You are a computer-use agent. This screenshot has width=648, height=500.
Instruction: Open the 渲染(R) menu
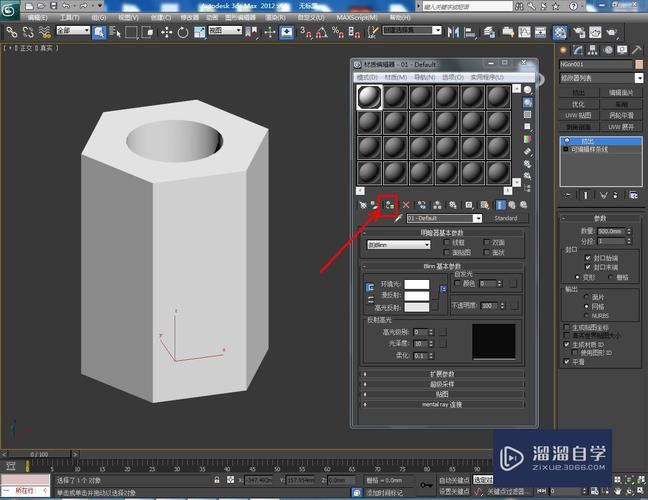(x=275, y=17)
